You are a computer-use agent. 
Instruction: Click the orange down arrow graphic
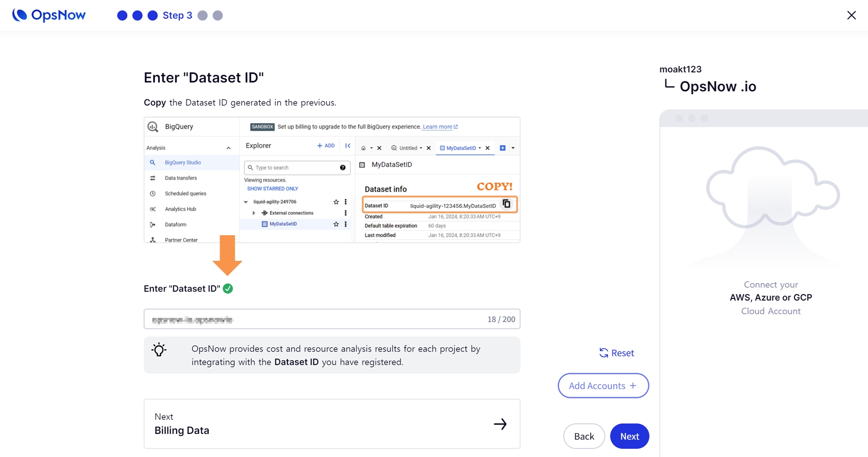tap(227, 255)
